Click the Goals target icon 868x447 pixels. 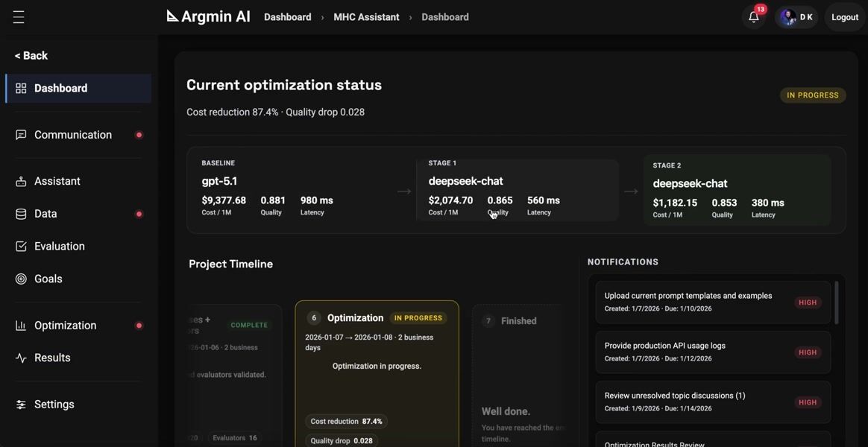[21, 279]
